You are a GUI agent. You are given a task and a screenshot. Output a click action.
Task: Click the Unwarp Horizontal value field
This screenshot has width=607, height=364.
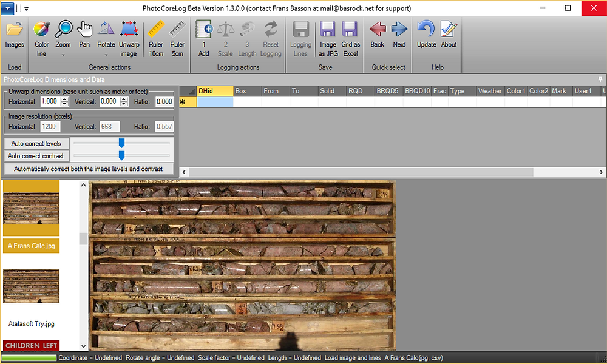coord(50,101)
